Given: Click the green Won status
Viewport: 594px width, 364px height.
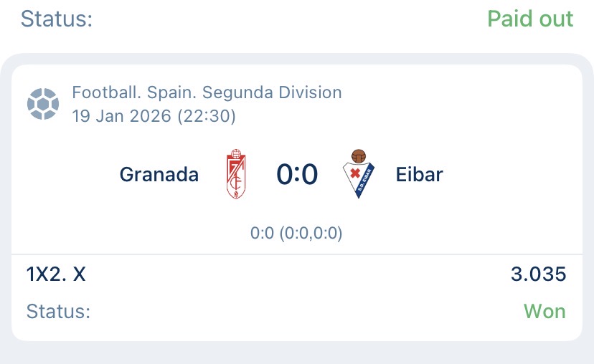Looking at the screenshot, I should (x=544, y=312).
